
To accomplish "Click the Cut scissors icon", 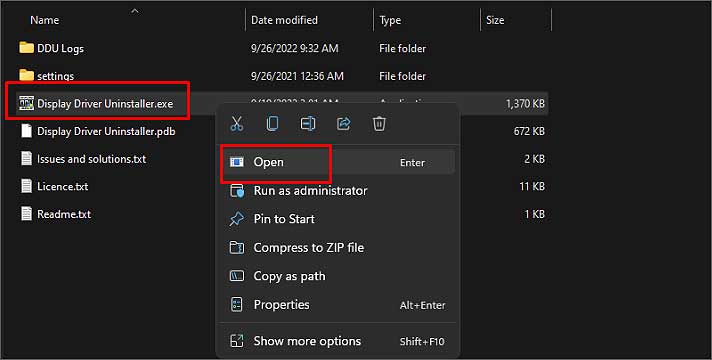I will [x=237, y=123].
